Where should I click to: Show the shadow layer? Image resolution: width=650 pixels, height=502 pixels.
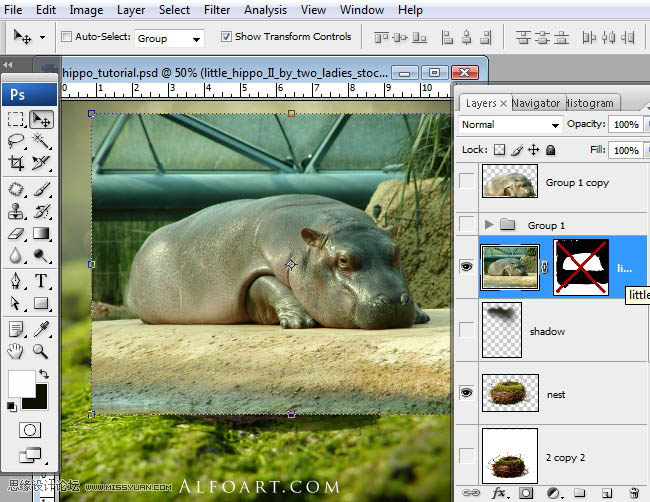coord(466,331)
